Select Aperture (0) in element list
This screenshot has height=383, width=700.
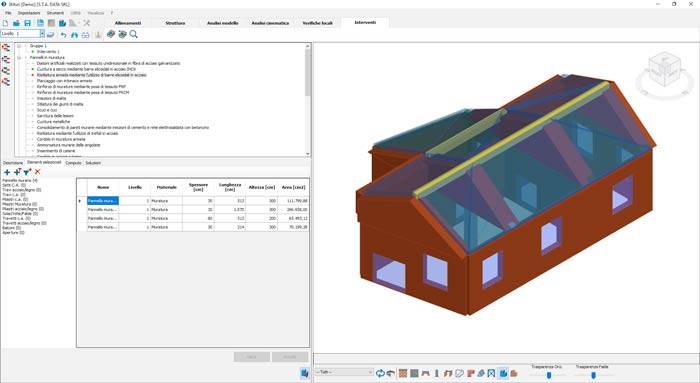(x=13, y=233)
